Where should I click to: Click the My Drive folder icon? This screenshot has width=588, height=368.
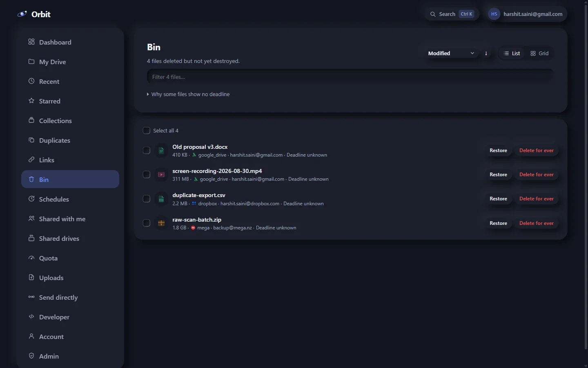(x=31, y=61)
